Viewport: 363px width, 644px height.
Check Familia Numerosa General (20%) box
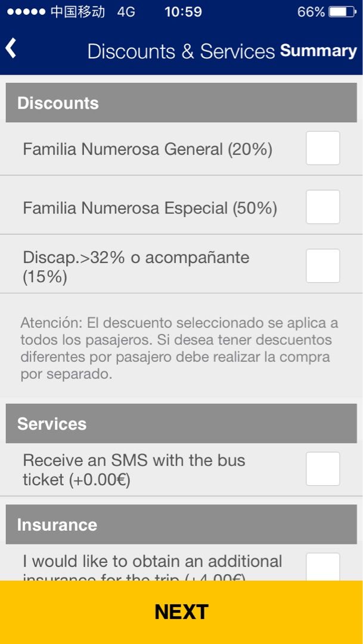(322, 148)
